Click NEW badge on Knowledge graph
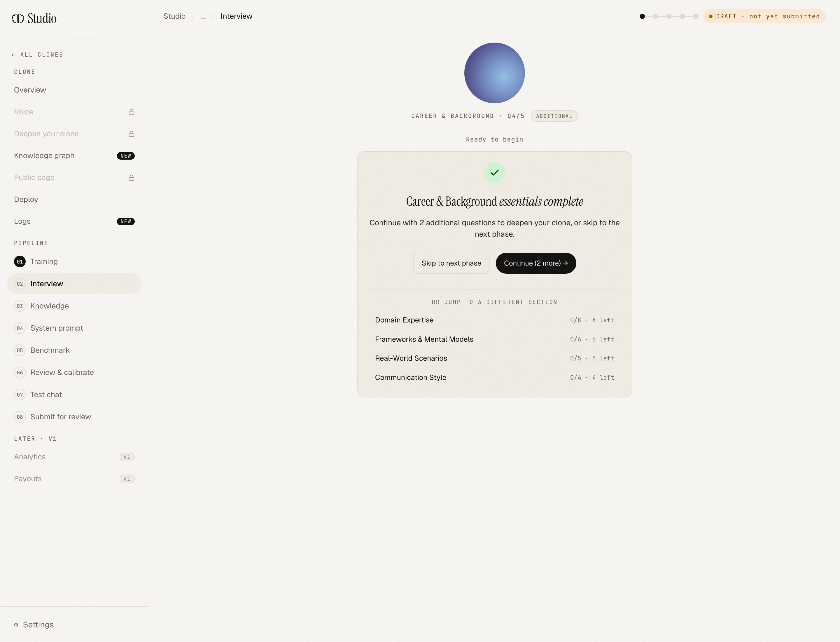The width and height of the screenshot is (840, 642). [126, 156]
